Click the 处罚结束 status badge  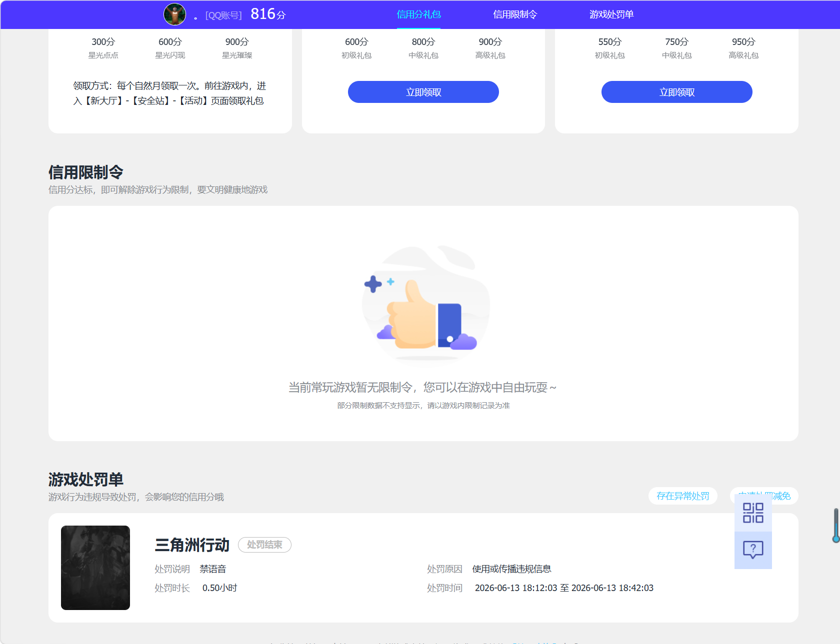pos(264,545)
